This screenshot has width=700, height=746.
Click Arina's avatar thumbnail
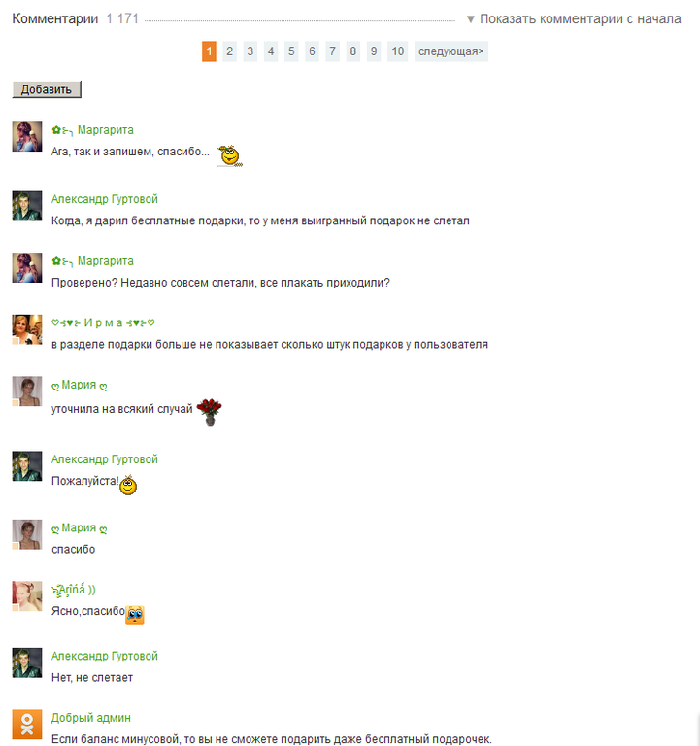(26, 595)
